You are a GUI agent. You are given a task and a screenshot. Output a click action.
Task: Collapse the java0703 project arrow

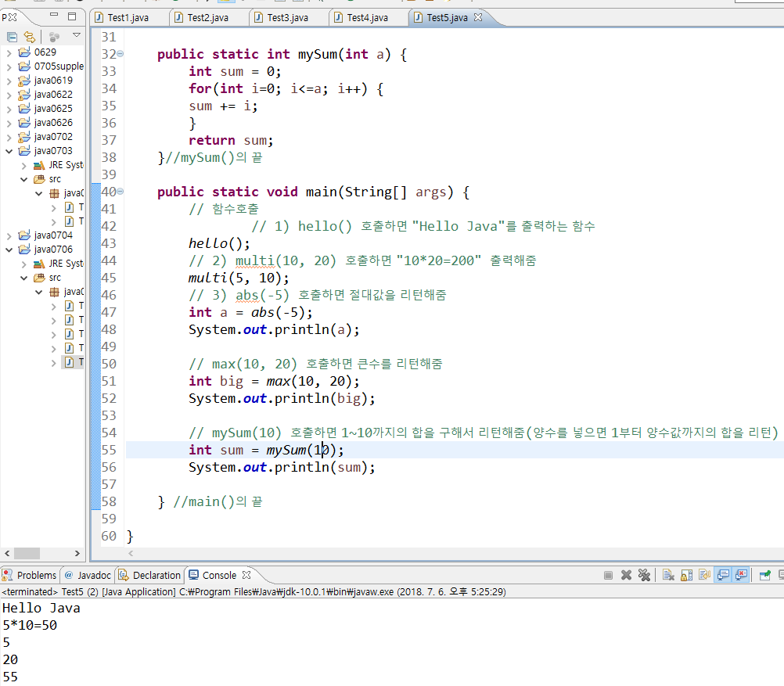(9, 151)
